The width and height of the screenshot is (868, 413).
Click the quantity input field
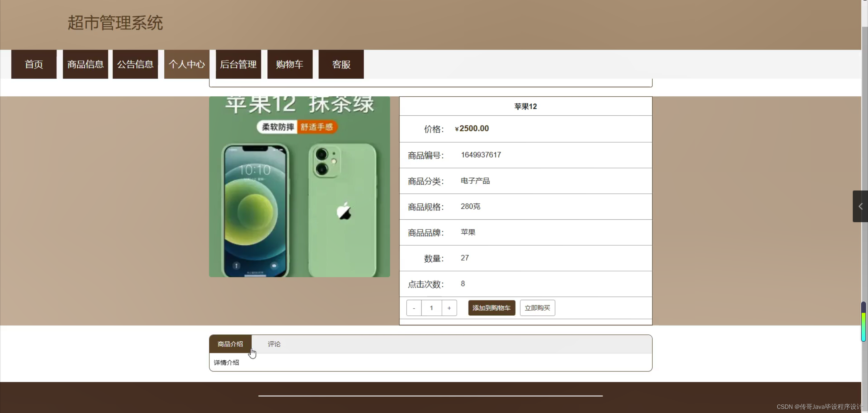coord(431,308)
